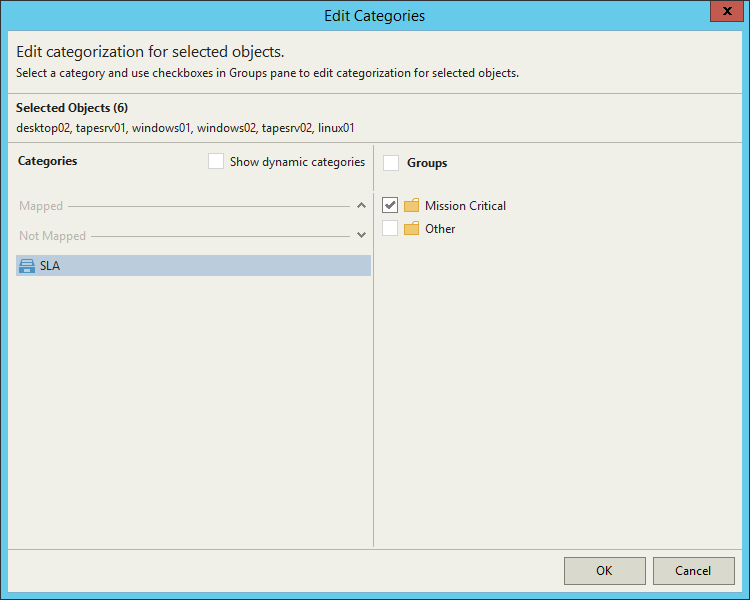Check the Other group checkbox
Screen dimensions: 750x600
pyautogui.click(x=390, y=229)
